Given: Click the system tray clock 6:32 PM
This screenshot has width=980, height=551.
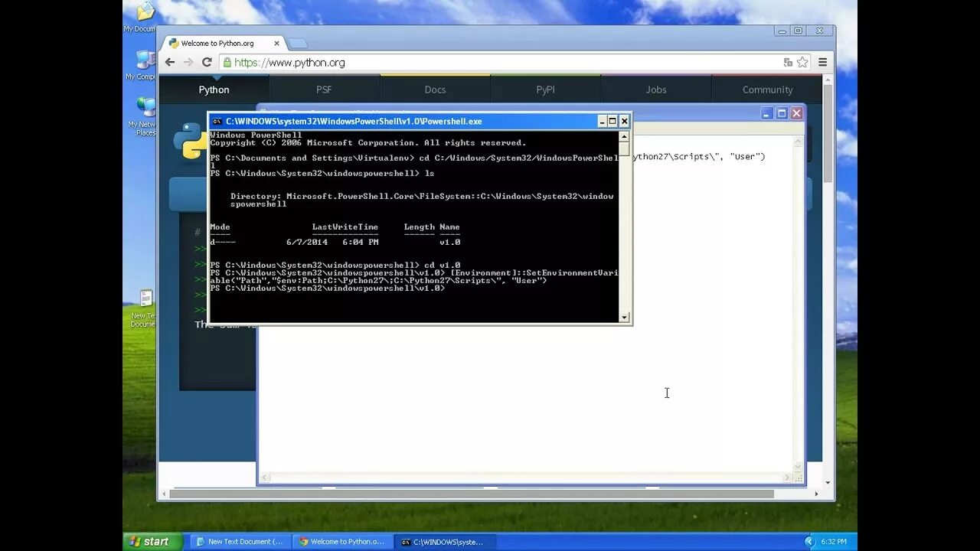Looking at the screenshot, I should point(834,542).
